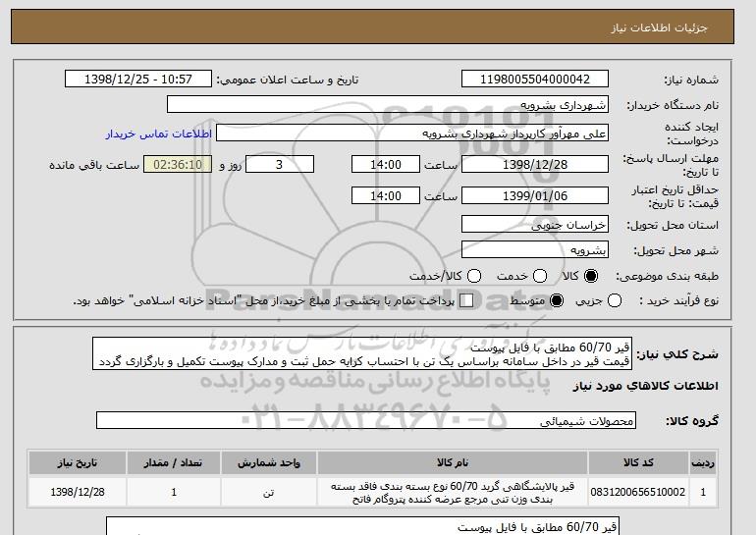Click the اطلاعات کالاهای مورد نیاز section heading

[x=646, y=386]
